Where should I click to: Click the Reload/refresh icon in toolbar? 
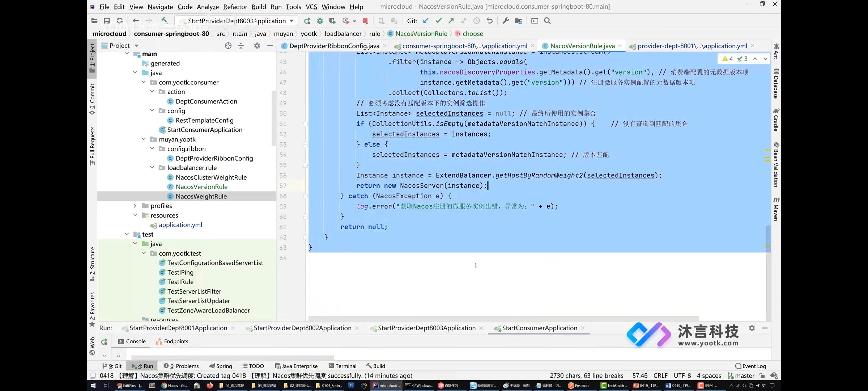point(120,21)
